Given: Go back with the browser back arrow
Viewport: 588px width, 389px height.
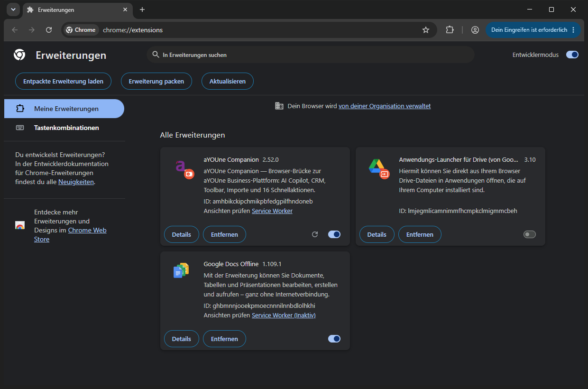Looking at the screenshot, I should pos(15,30).
